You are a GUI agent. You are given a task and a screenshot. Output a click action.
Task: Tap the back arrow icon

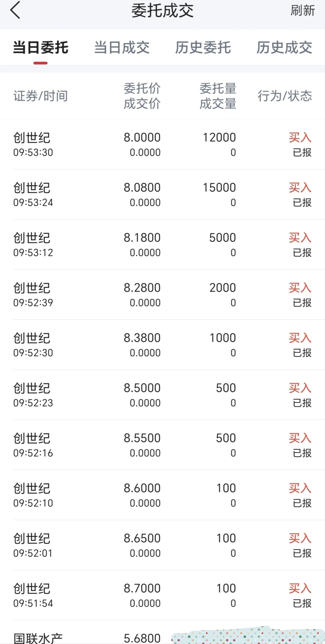15,10
